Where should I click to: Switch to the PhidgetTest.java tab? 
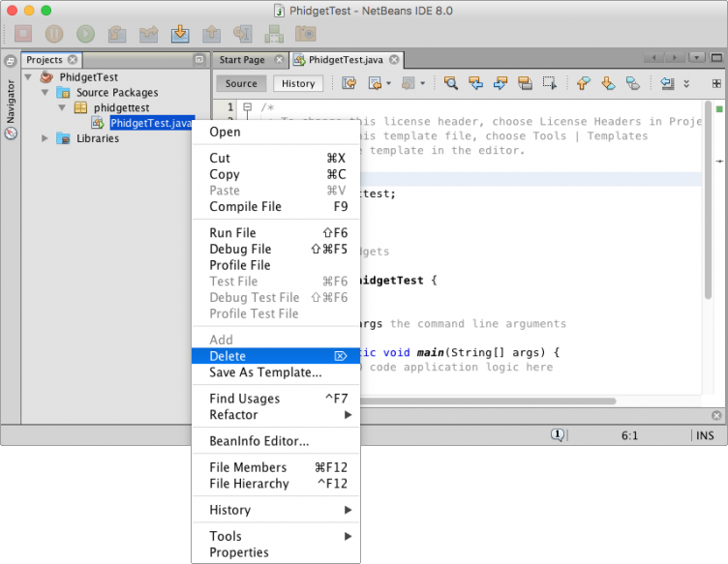[346, 60]
